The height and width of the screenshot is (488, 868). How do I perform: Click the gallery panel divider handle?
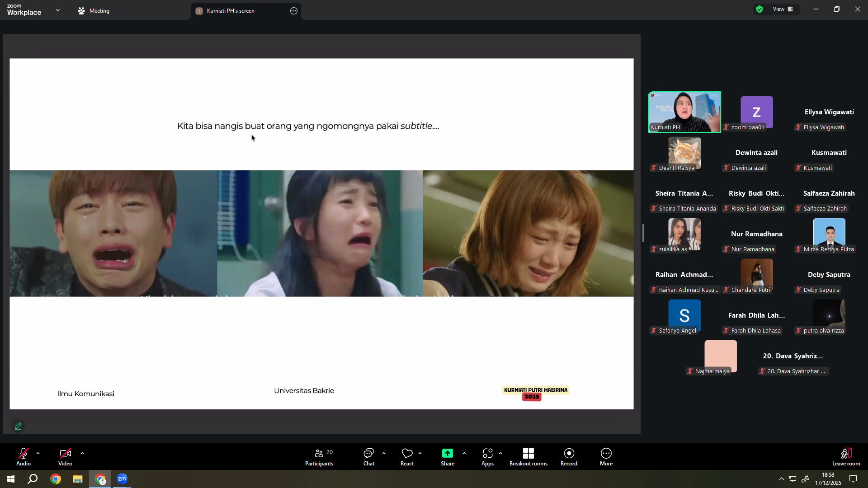(x=643, y=233)
